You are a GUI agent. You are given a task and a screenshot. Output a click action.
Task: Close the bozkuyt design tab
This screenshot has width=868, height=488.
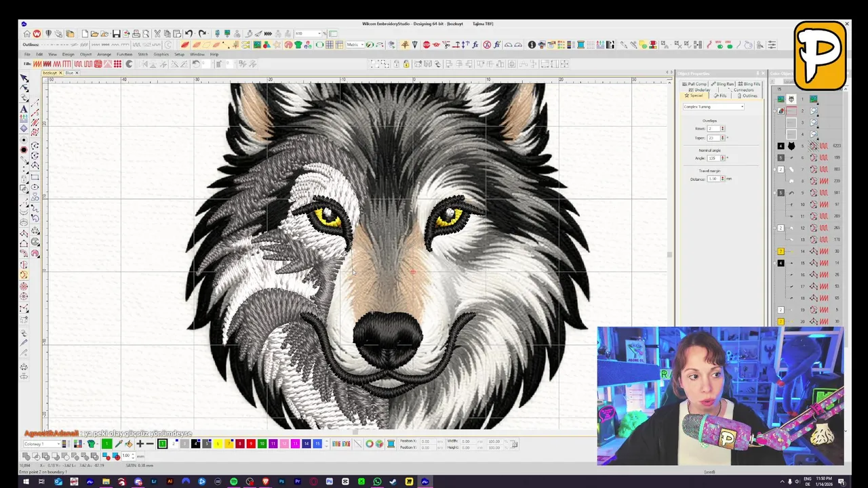click(x=60, y=73)
